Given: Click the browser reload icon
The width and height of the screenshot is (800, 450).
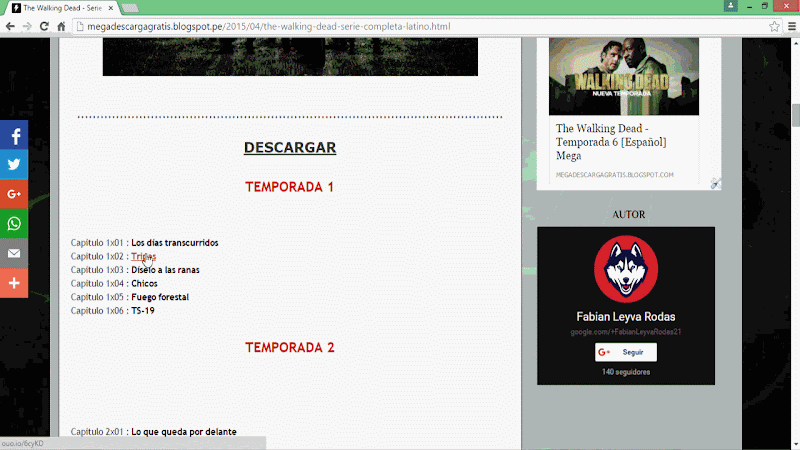Looking at the screenshot, I should [44, 26].
